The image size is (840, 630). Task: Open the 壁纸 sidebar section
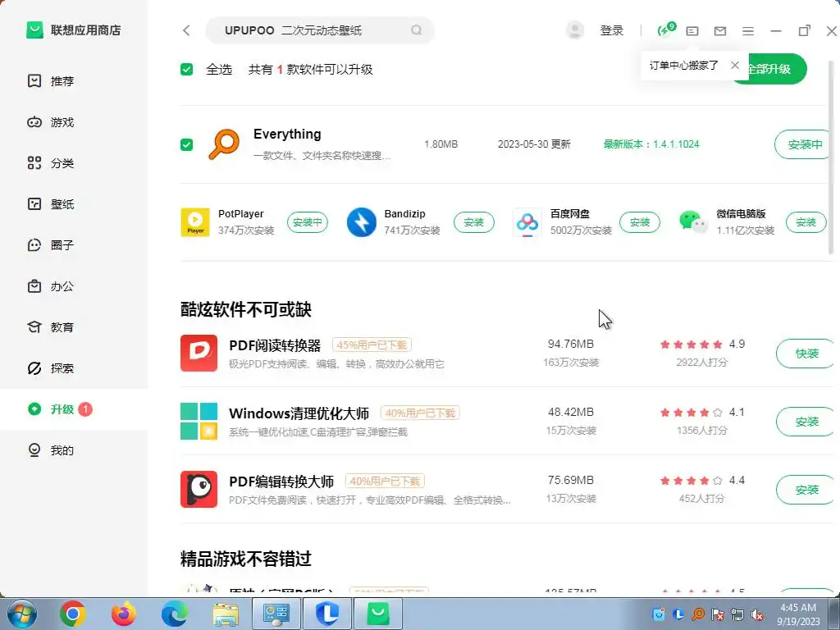click(x=74, y=204)
